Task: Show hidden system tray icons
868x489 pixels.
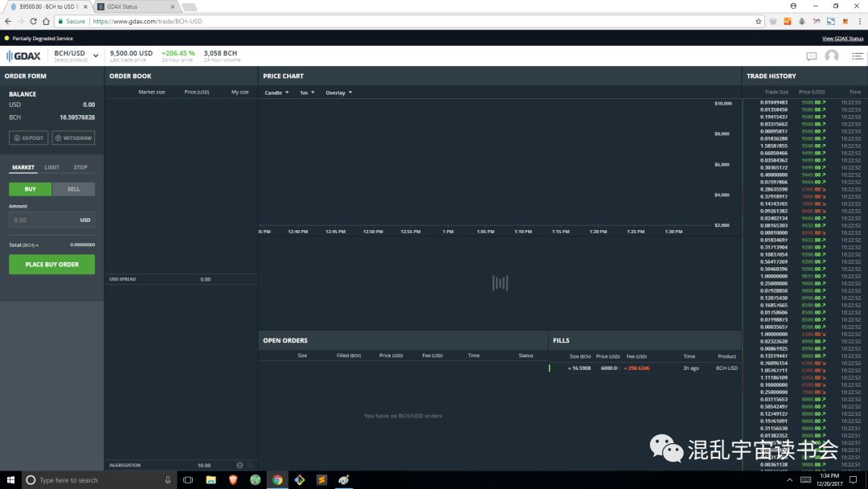Action: (x=790, y=479)
